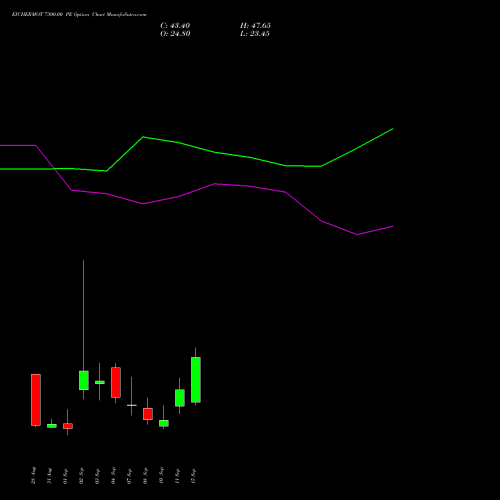The height and width of the screenshot is (500, 500).
Task: Click the open value 'O: 24.80'
Action: [x=175, y=34]
